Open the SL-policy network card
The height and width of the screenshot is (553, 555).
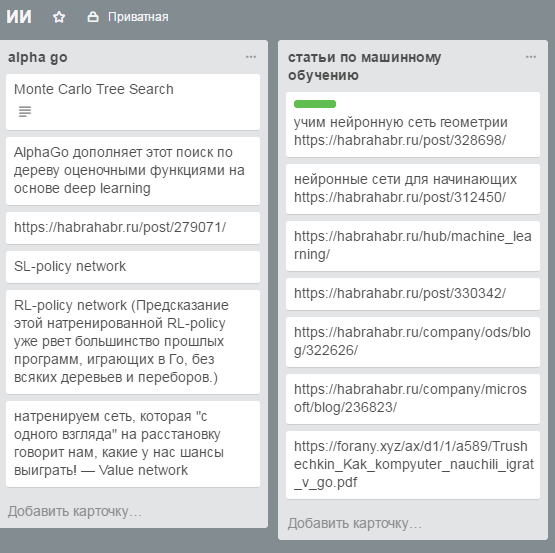(133, 267)
